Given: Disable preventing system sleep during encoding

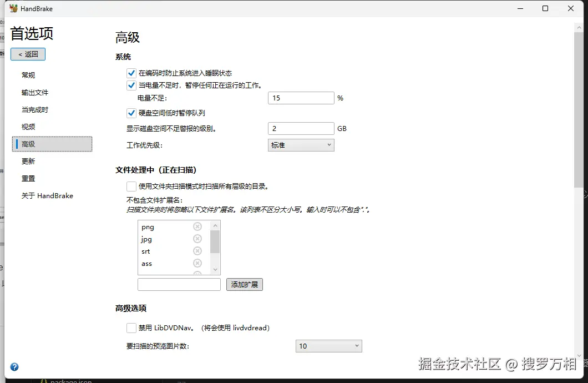Looking at the screenshot, I should [x=131, y=73].
